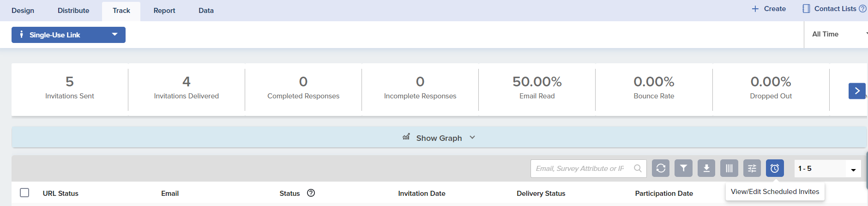Switch to the Report tab
The height and width of the screenshot is (206, 868).
164,11
